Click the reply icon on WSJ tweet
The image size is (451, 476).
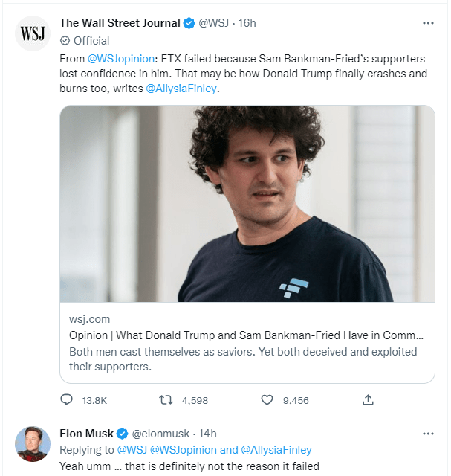[x=67, y=400]
